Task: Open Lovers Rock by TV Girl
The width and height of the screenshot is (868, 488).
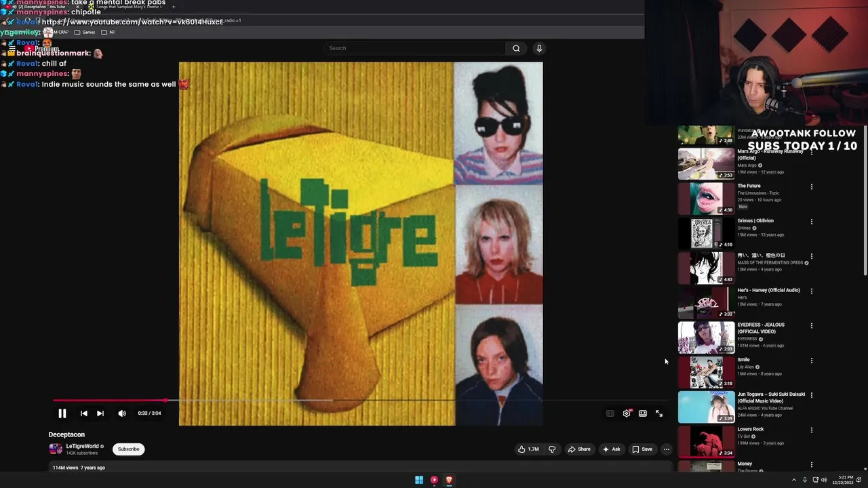Action: [706, 442]
